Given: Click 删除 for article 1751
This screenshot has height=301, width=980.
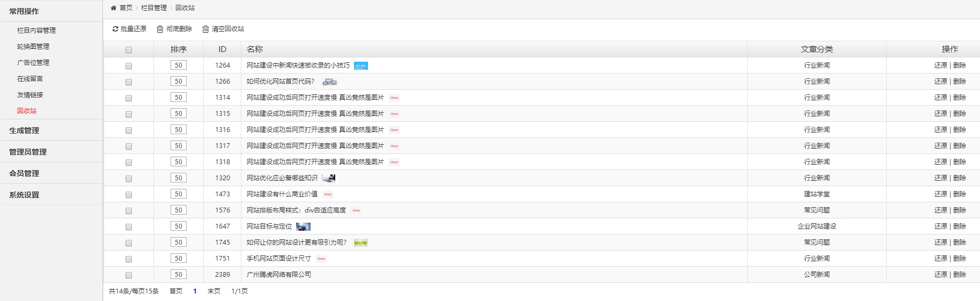Looking at the screenshot, I should 959,259.
